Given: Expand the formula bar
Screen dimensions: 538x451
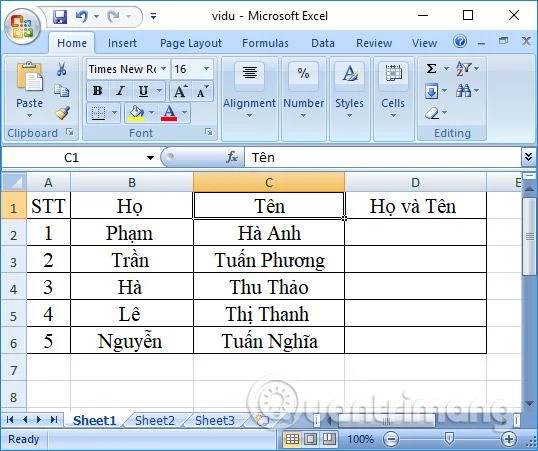Looking at the screenshot, I should point(528,157).
